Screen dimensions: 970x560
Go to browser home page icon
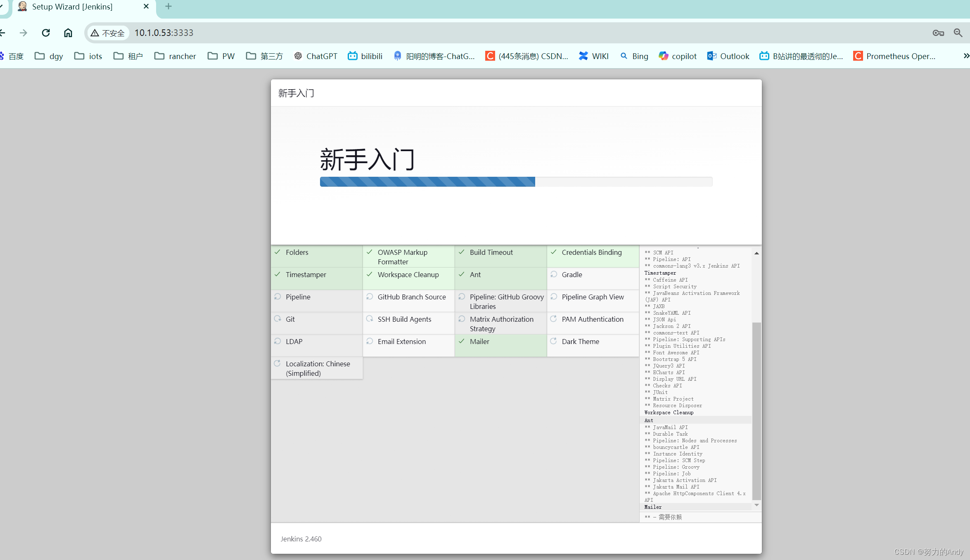(x=68, y=33)
